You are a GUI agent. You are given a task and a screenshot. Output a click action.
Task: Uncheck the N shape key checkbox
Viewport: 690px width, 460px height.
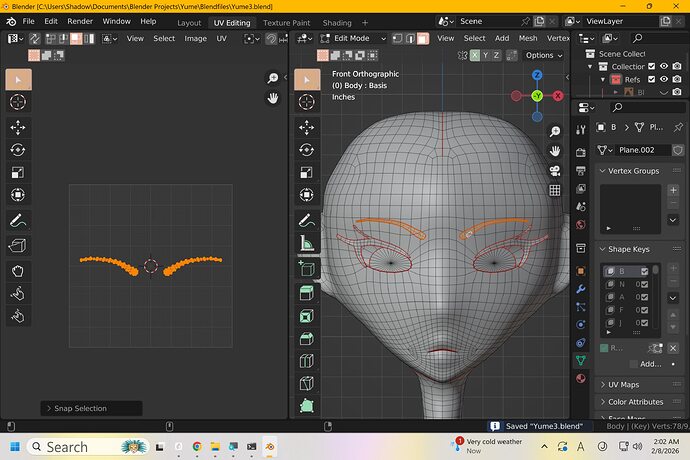(x=644, y=284)
